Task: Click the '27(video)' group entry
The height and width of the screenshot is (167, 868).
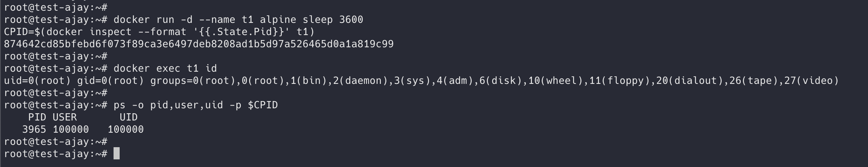Action: click(812, 80)
